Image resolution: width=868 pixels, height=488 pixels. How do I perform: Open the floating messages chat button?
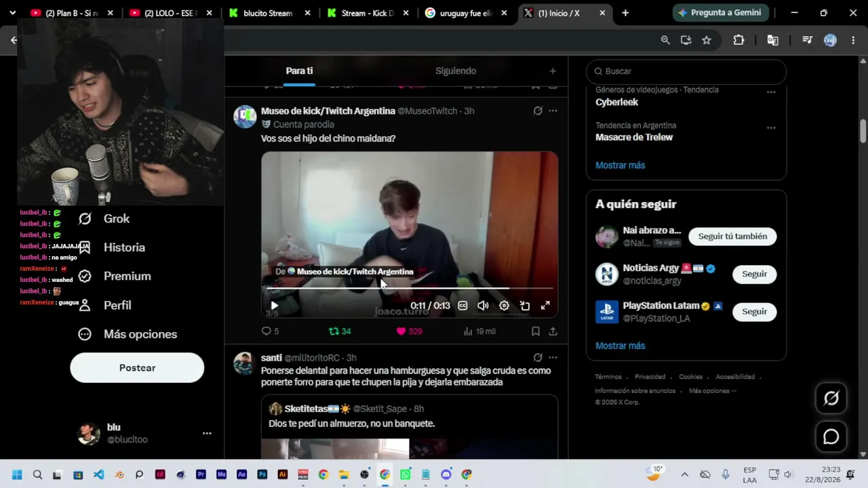click(831, 437)
